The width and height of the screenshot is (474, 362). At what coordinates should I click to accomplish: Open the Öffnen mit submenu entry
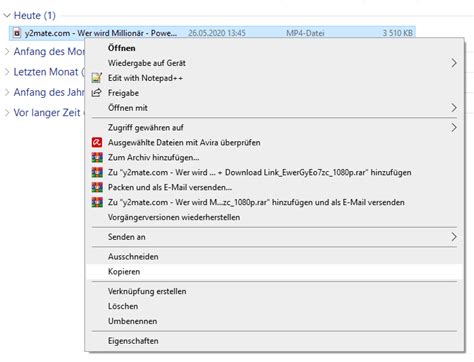pyautogui.click(x=274, y=108)
